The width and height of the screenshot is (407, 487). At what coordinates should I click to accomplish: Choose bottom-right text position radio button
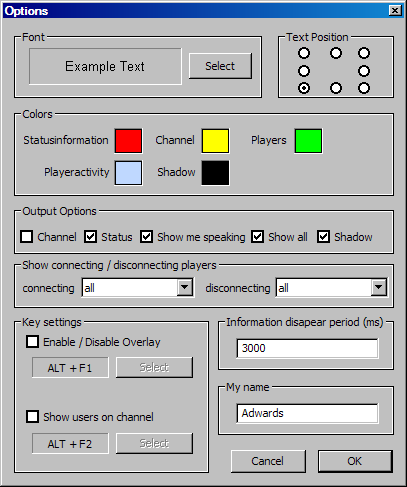364,88
